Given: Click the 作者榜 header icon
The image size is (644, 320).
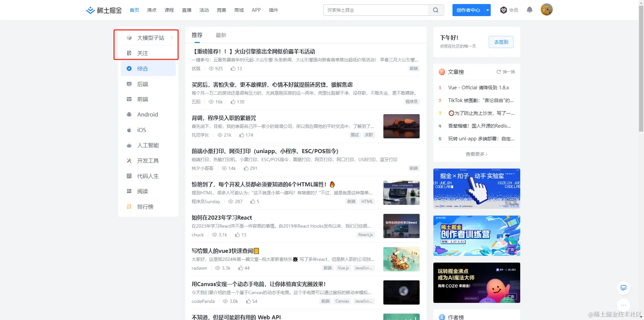Looking at the screenshot, I should point(442,317).
